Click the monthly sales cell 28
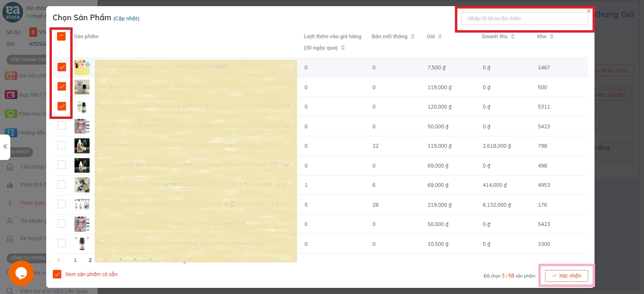The height and width of the screenshot is (294, 644). (375, 205)
